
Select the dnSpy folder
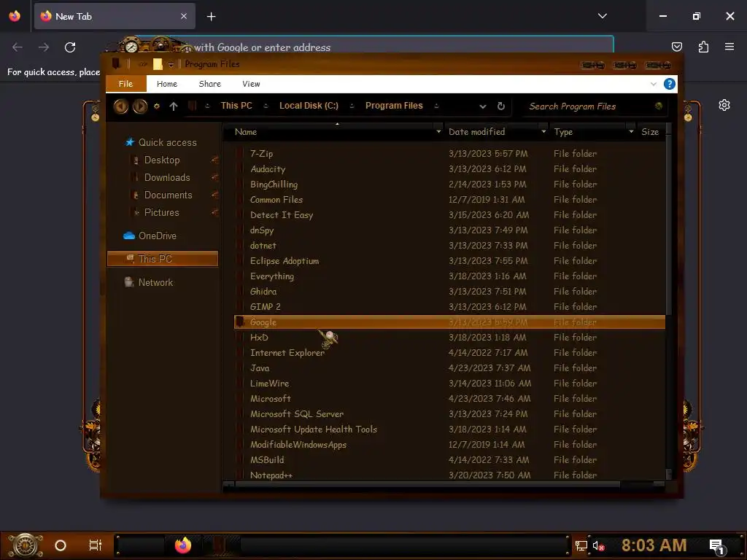pyautogui.click(x=262, y=230)
